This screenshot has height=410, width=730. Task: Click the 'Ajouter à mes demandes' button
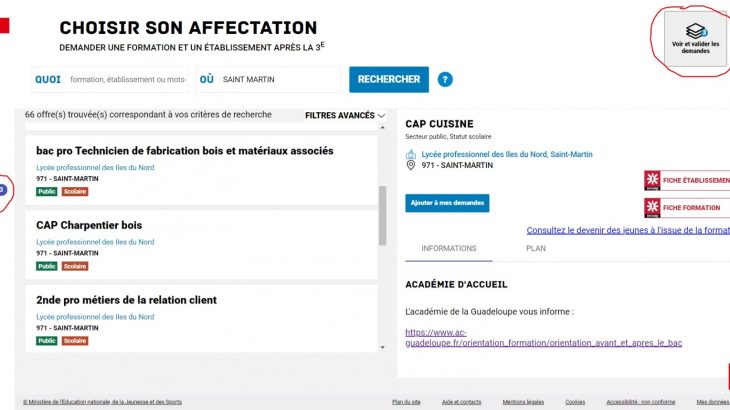click(x=447, y=203)
